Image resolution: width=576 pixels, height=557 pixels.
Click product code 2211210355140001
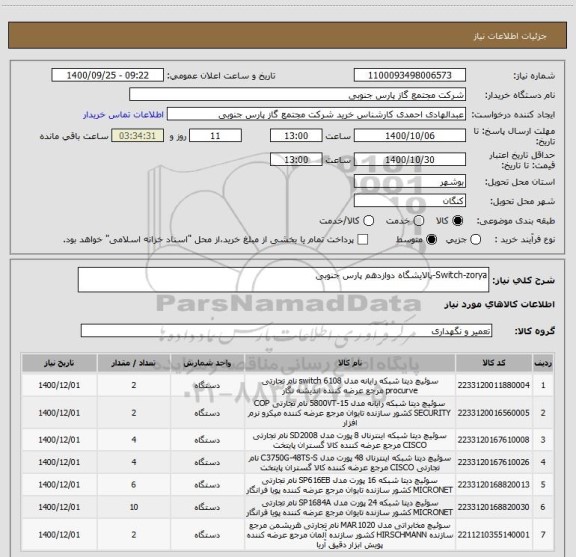coord(494,535)
